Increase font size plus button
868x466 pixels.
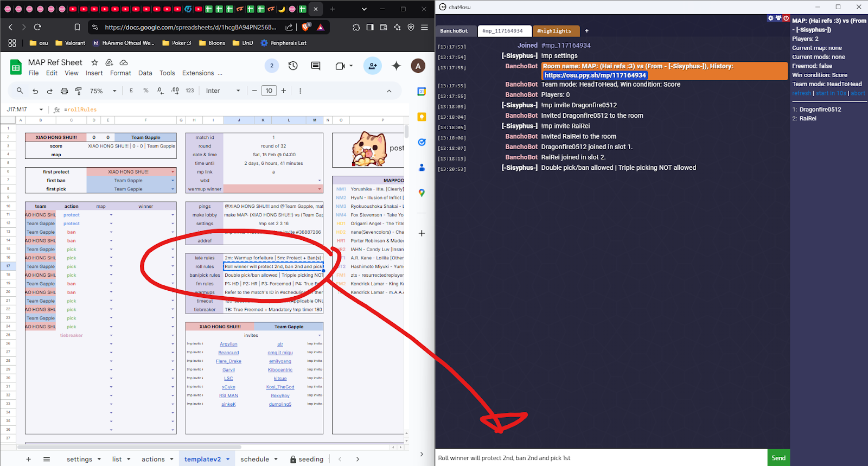[x=284, y=91]
